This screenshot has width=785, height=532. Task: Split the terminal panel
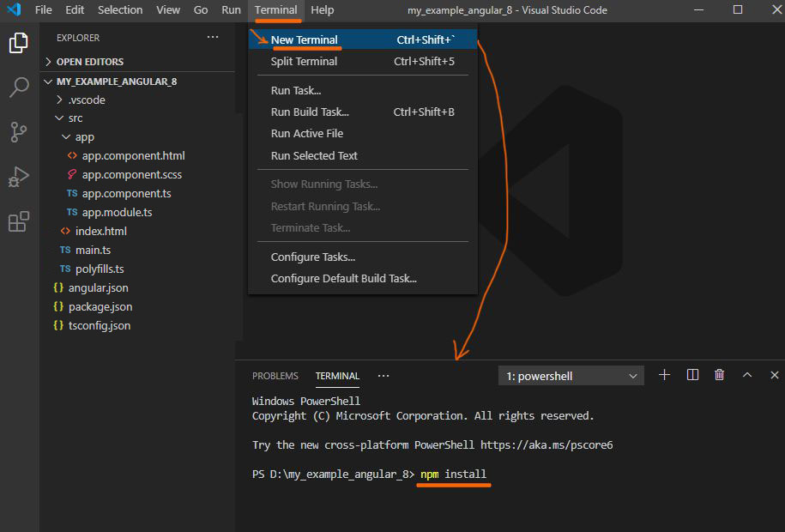693,375
